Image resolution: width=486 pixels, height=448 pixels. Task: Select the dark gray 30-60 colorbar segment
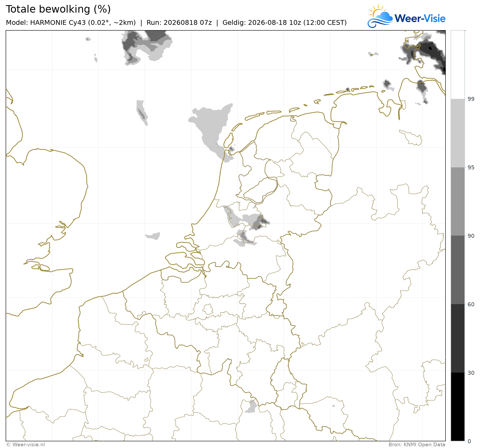pos(458,338)
